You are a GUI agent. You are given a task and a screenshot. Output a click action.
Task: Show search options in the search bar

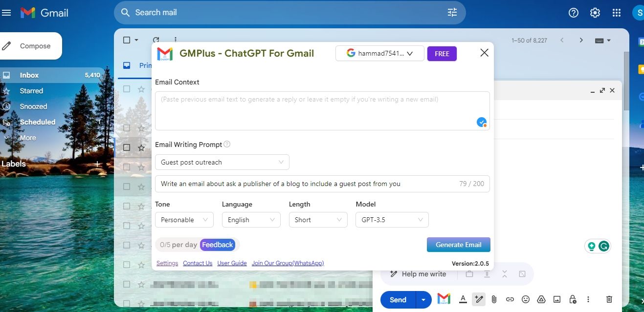point(452,13)
